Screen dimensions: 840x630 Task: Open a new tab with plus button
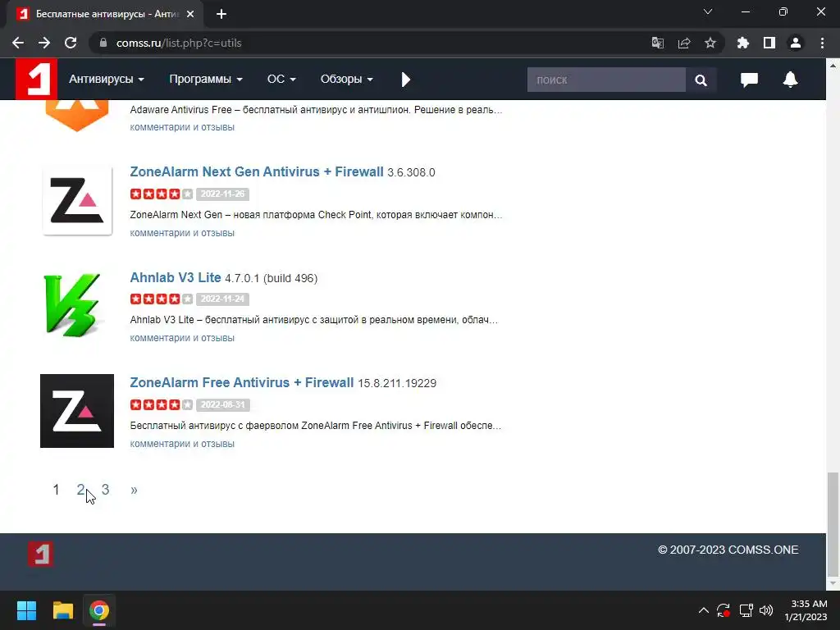pos(221,14)
